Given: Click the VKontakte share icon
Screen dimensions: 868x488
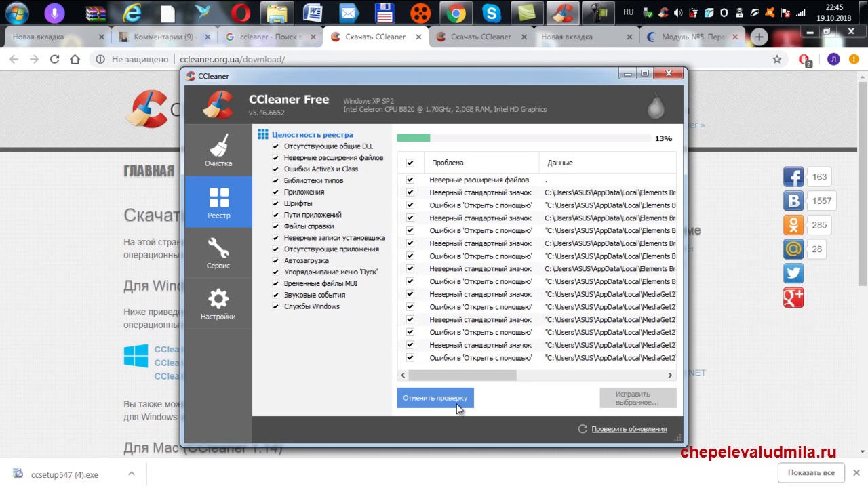Looking at the screenshot, I should (793, 201).
